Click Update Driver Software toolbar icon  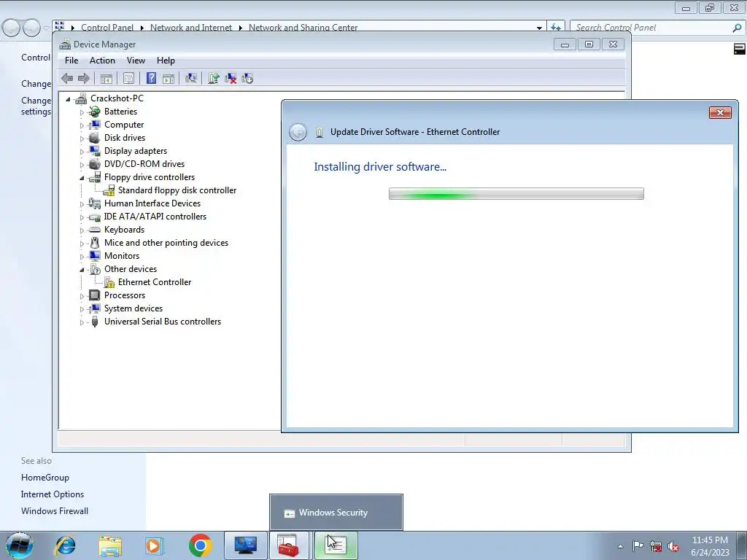(214, 78)
